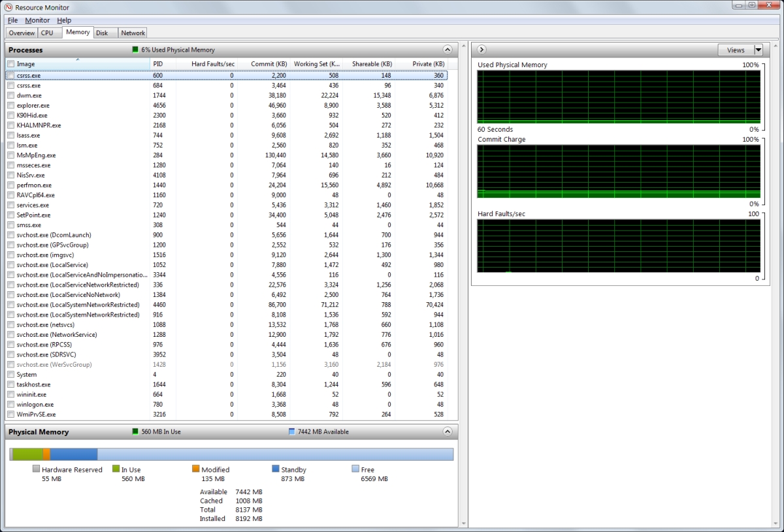784x532 pixels.
Task: Check the box for dwm.exe
Action: point(10,95)
